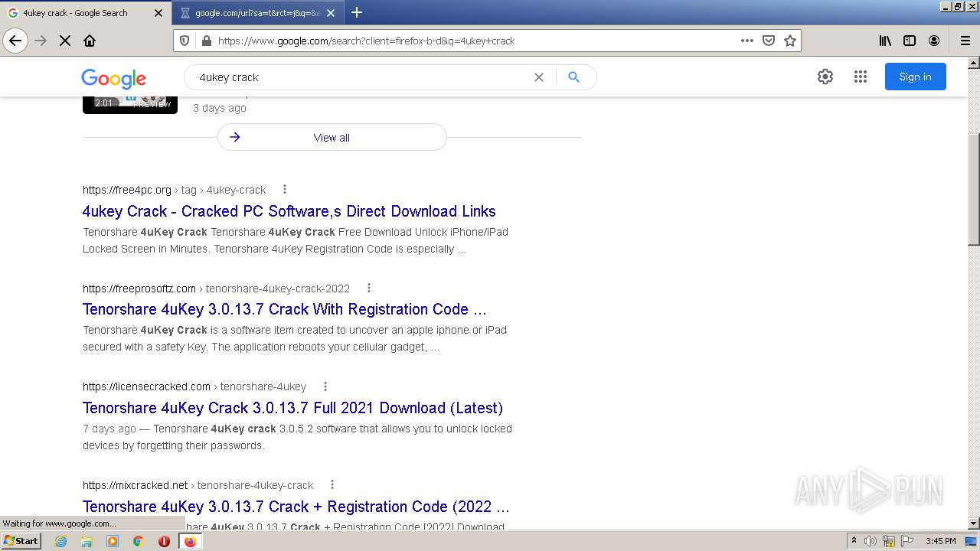Open 'Tenorshare 4uKey Crack 3.0.13.7 Full 2021 Download' link
The width and height of the screenshot is (980, 551).
(292, 408)
